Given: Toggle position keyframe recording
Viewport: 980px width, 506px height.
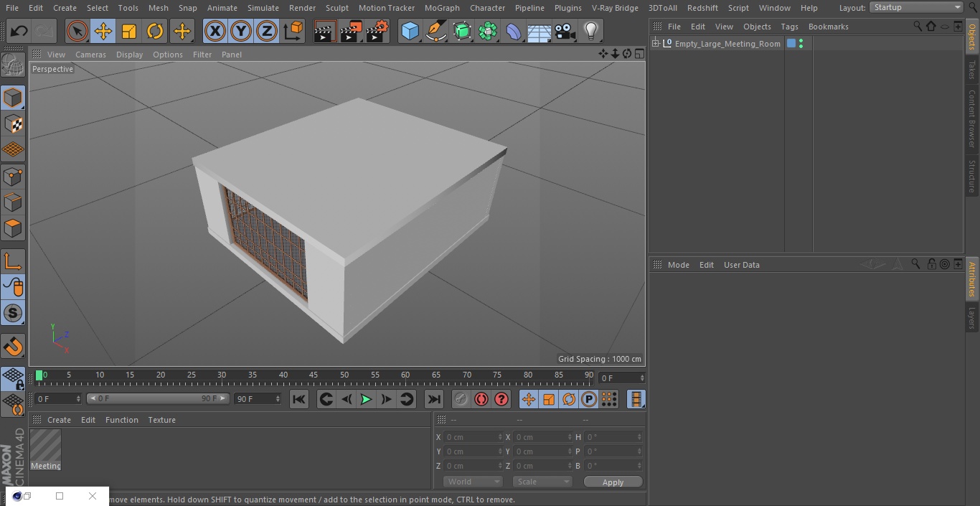Looking at the screenshot, I should pos(529,399).
